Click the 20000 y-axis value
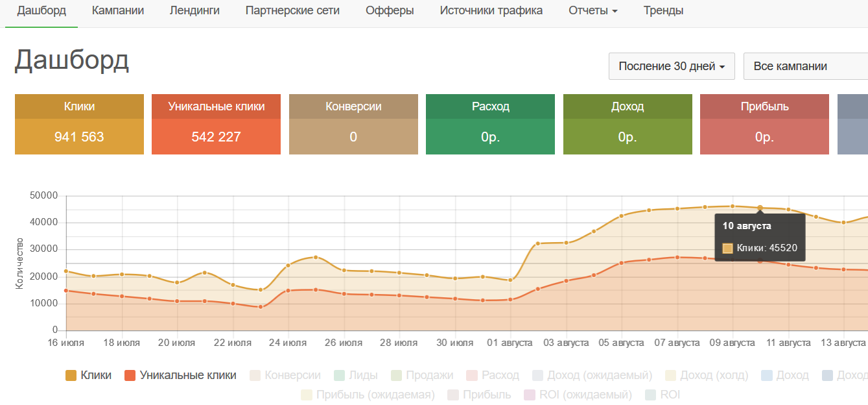 pyautogui.click(x=44, y=276)
